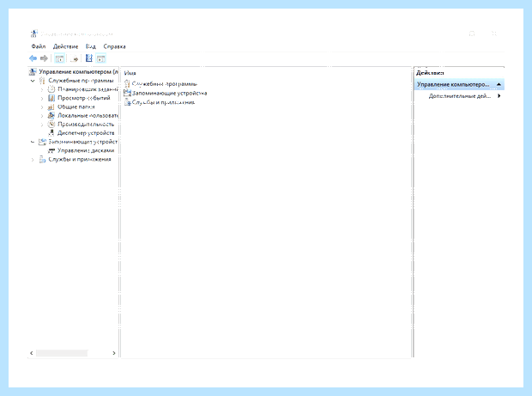Click the Export List toolbar icon
This screenshot has height=396, width=532.
point(75,58)
